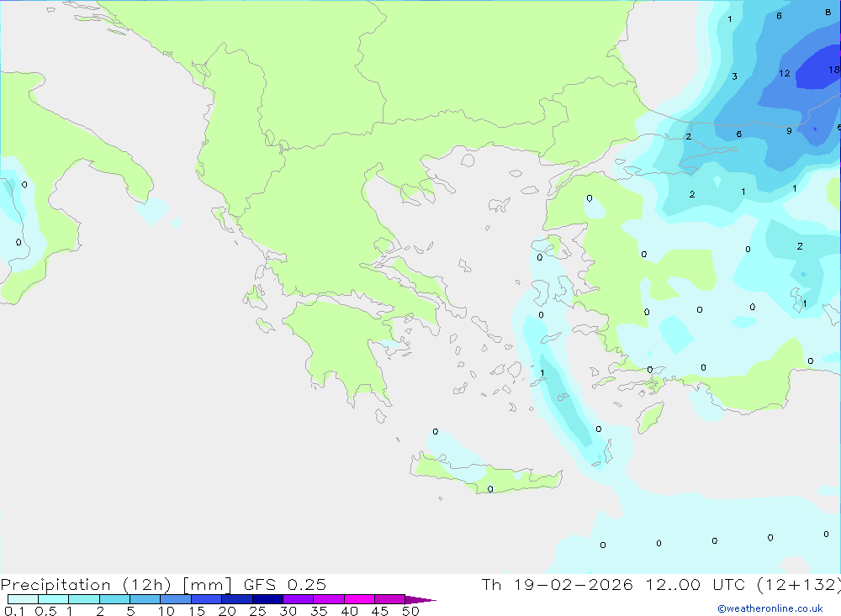Click the legend label "50"
This screenshot has width=841, height=616.
point(411,611)
